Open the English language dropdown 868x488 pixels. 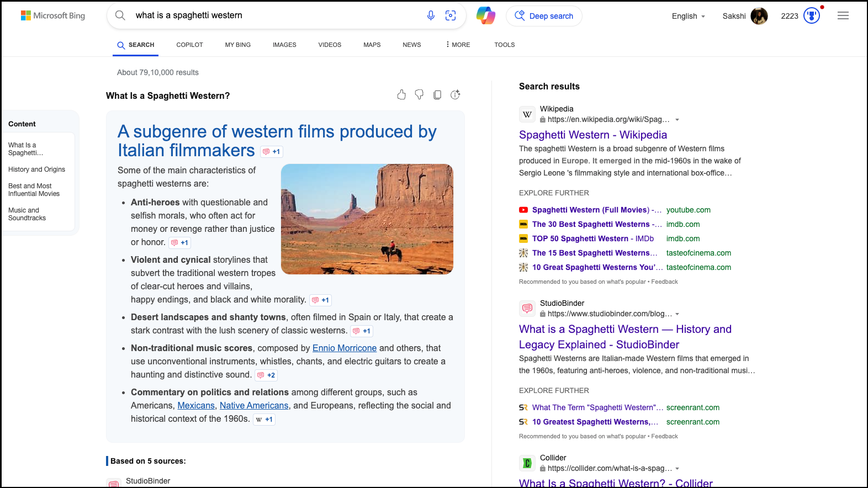pyautogui.click(x=689, y=16)
